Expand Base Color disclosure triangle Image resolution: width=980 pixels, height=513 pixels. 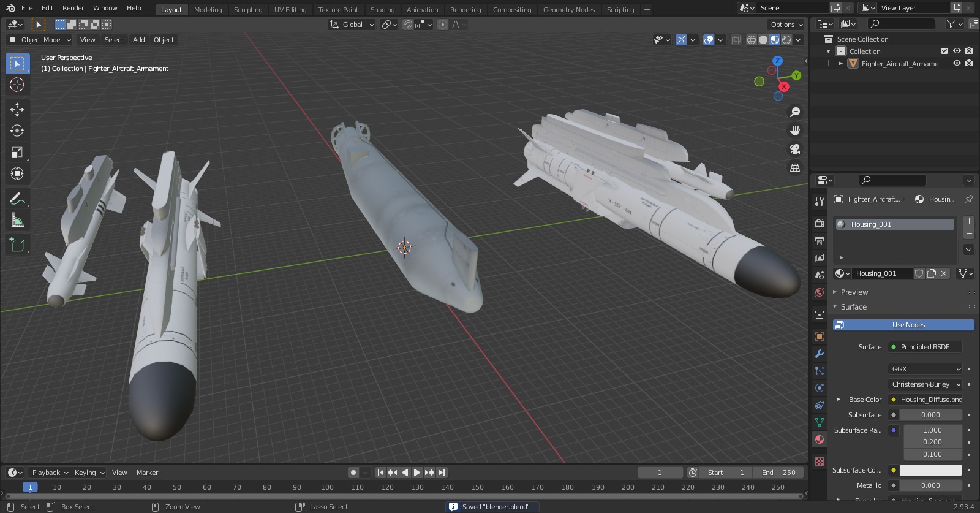click(839, 400)
